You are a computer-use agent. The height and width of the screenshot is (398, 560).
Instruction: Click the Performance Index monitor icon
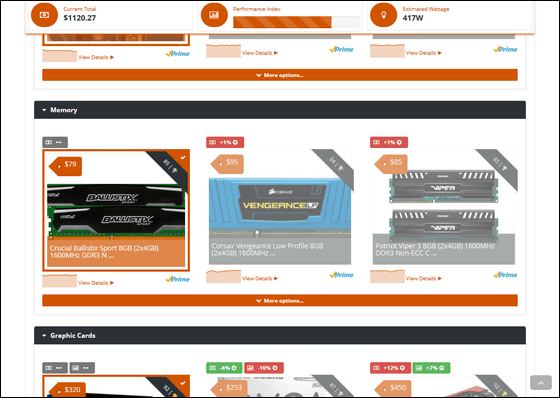(x=214, y=15)
